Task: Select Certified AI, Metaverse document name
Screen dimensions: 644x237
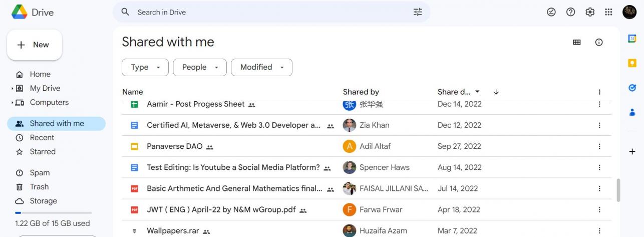Action: point(234,125)
